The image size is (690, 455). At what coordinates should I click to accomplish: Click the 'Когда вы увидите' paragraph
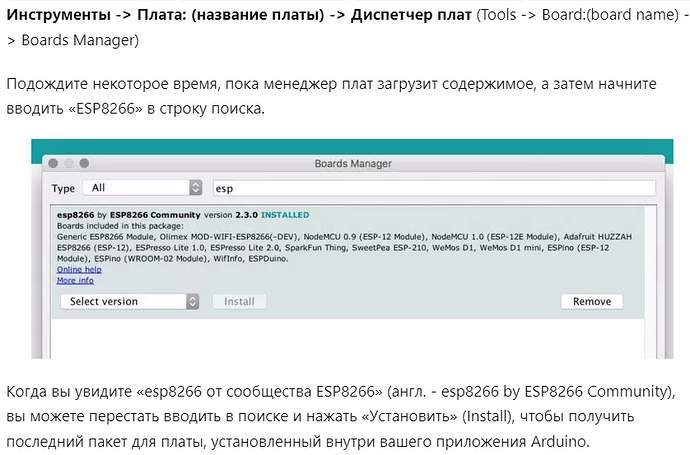coord(341,416)
